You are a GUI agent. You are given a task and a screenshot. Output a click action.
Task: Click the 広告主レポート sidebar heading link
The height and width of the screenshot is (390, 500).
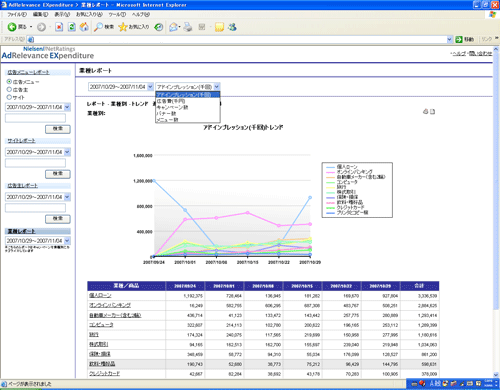(23, 186)
